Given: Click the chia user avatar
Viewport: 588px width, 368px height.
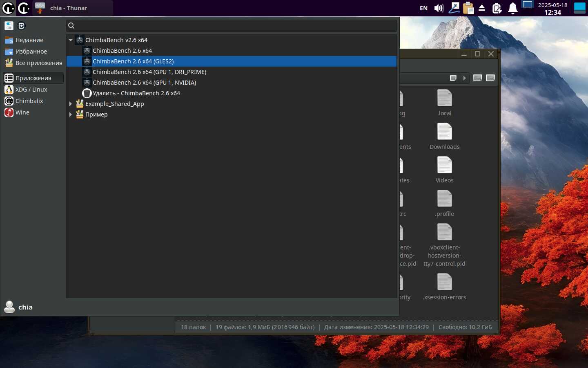Looking at the screenshot, I should coord(9,307).
